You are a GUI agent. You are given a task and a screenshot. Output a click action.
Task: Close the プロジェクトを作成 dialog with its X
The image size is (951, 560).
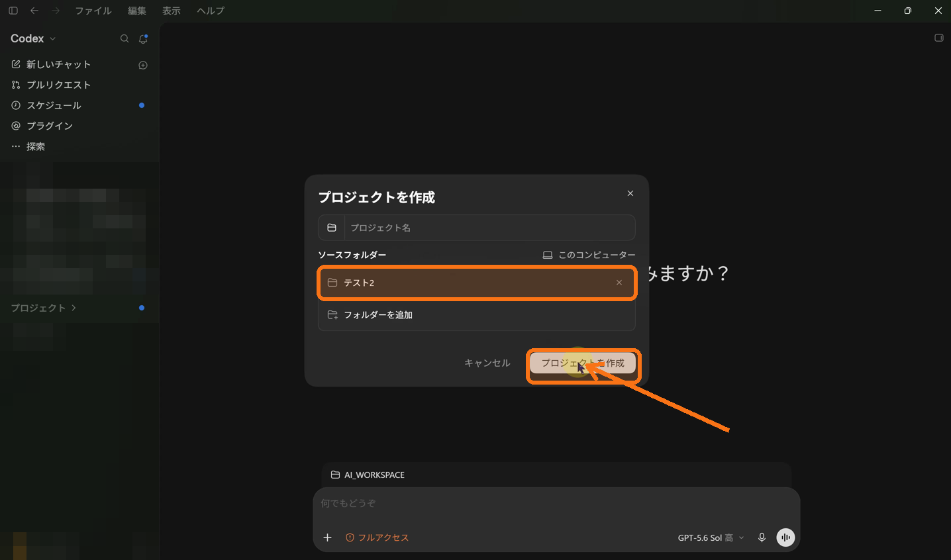(x=630, y=193)
